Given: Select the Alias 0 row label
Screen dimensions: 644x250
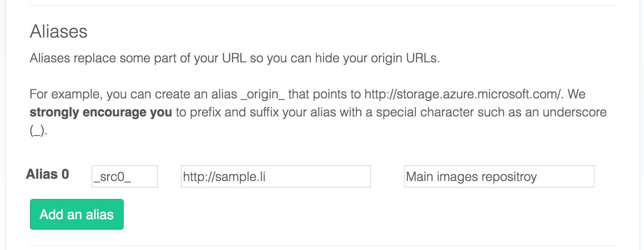Looking at the screenshot, I should point(48,174).
